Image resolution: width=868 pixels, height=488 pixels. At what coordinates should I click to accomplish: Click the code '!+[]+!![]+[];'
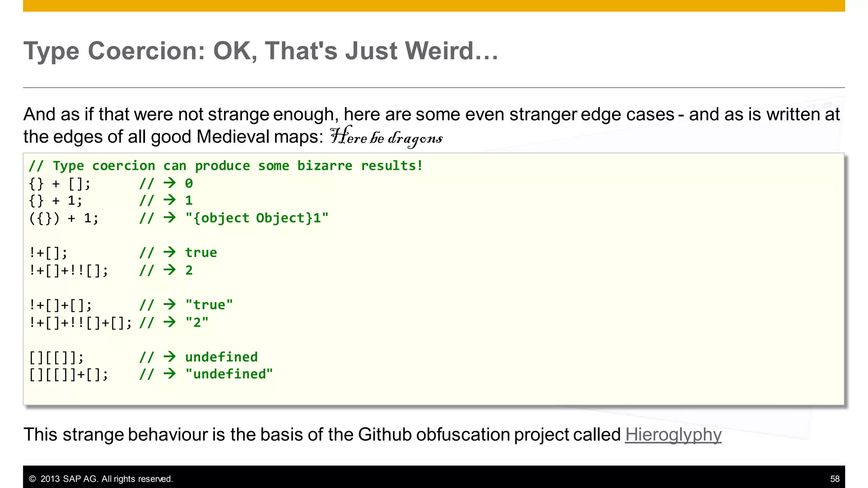[81, 323]
